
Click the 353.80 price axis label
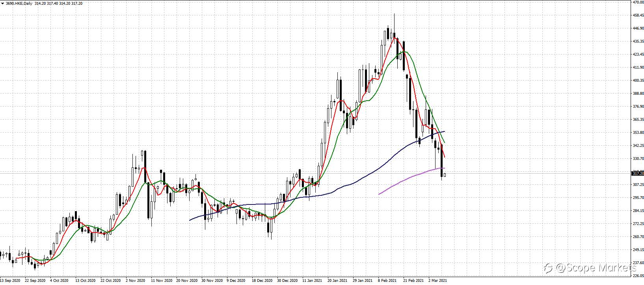point(638,133)
